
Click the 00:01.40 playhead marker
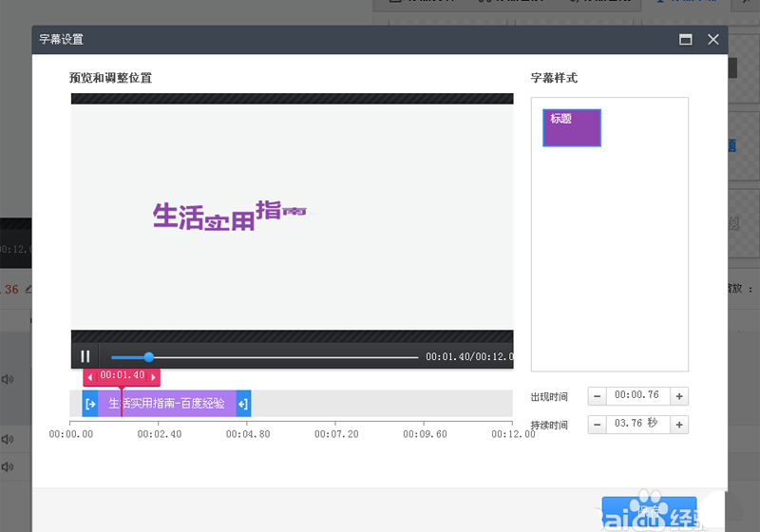123,375
